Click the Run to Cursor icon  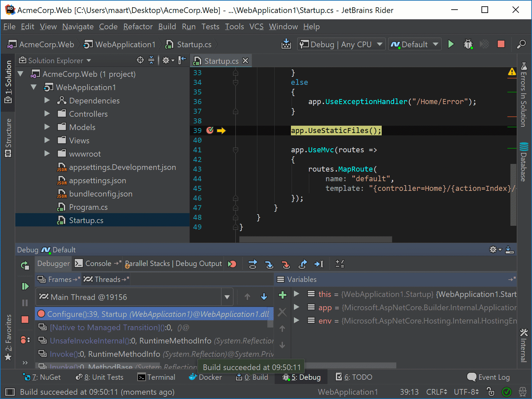319,264
